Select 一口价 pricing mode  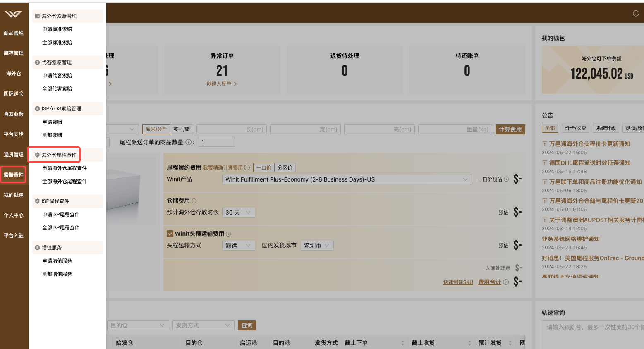pos(263,167)
